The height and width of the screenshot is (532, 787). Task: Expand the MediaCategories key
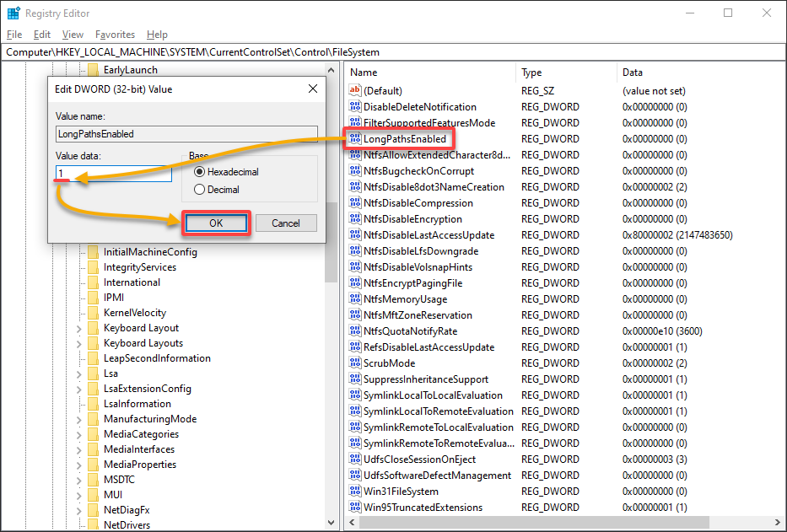click(x=78, y=435)
